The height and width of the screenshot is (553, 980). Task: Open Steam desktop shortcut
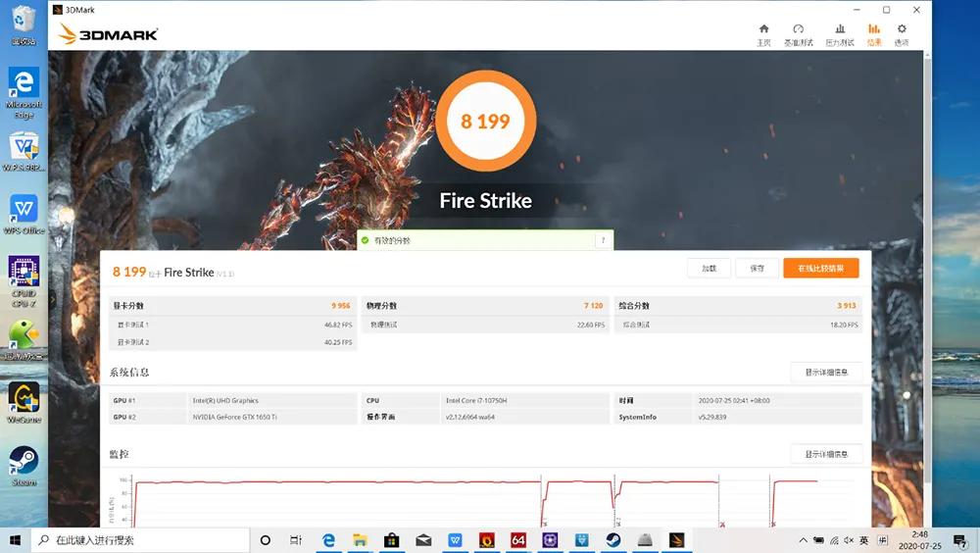click(x=24, y=466)
